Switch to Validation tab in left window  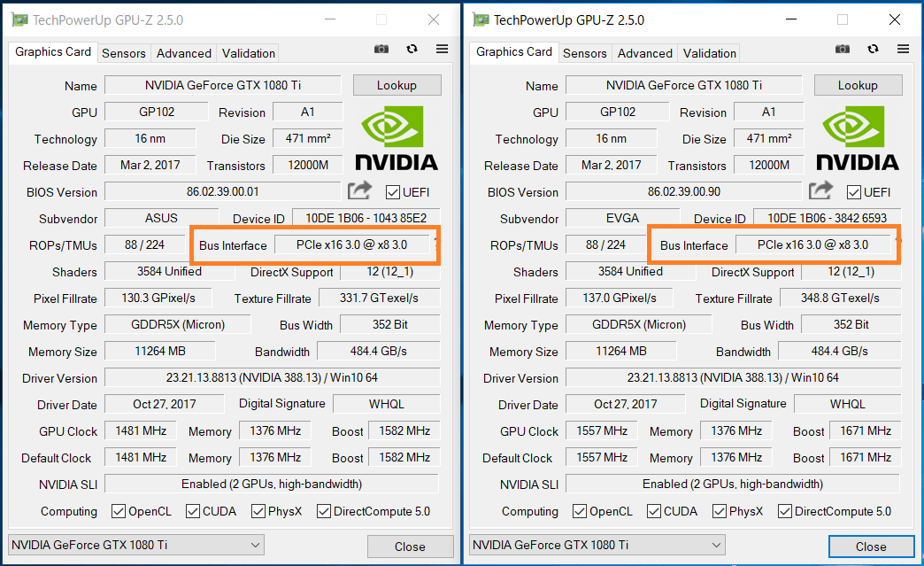pos(248,53)
